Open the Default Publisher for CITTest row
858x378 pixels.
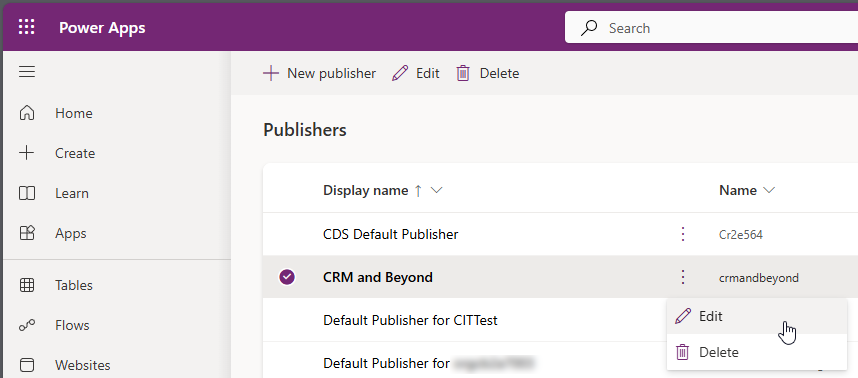410,320
